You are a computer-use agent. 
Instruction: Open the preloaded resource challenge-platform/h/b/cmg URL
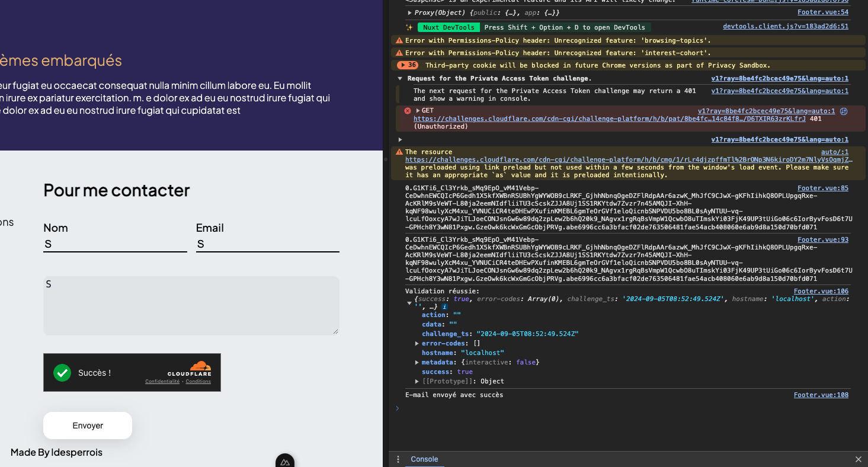pyautogui.click(x=629, y=159)
